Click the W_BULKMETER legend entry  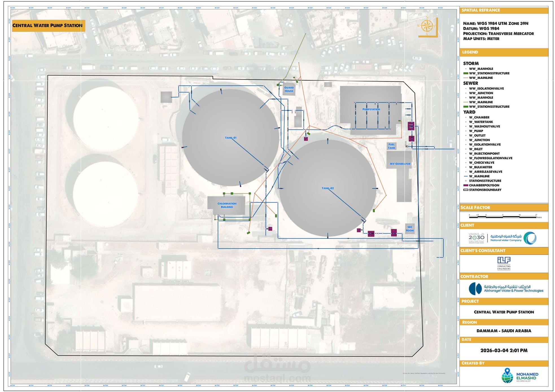480,167
